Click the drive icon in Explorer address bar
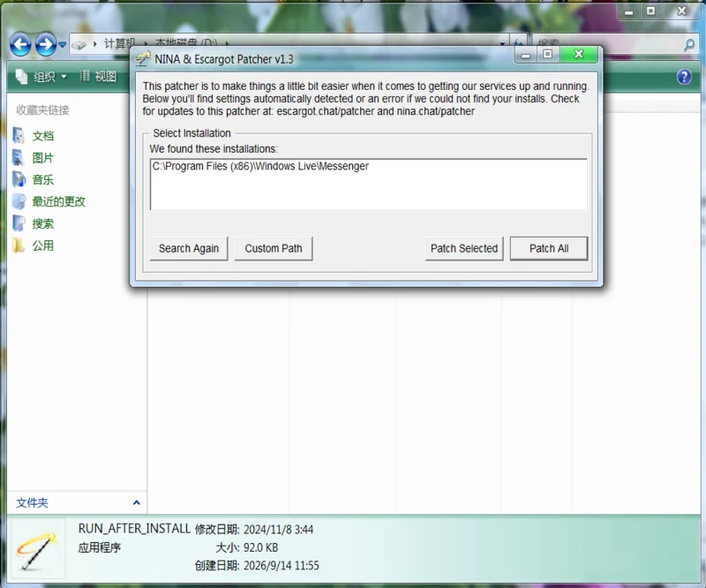706x588 pixels. [79, 44]
